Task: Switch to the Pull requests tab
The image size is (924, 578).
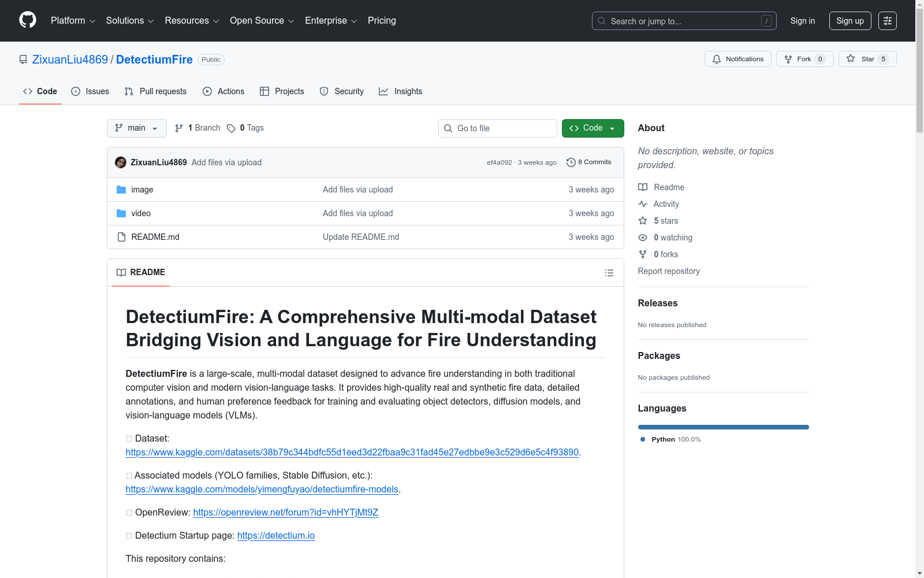Action: (x=155, y=91)
